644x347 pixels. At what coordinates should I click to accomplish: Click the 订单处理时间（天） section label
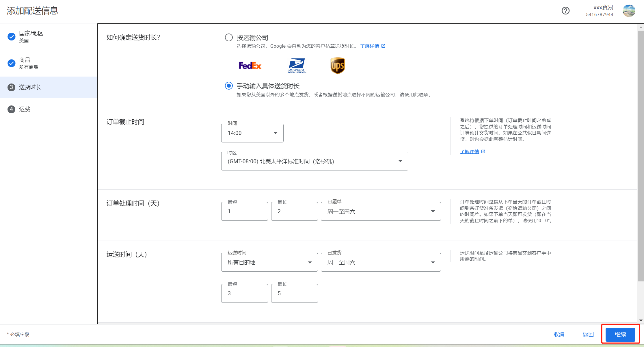click(133, 203)
